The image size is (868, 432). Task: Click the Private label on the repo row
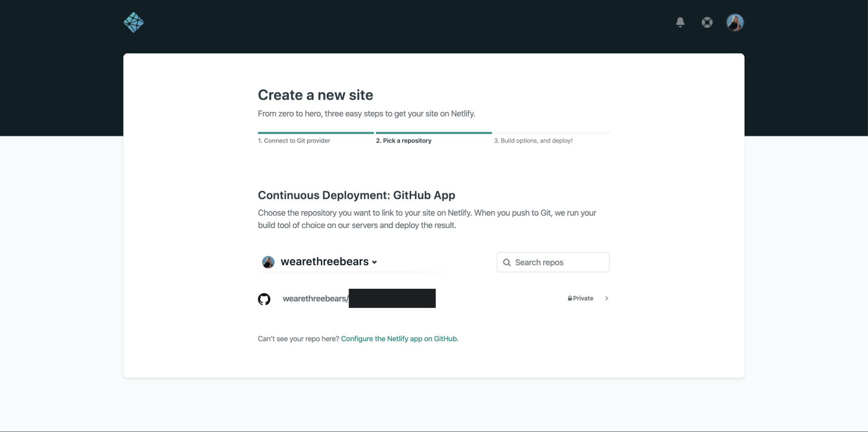[x=583, y=298]
